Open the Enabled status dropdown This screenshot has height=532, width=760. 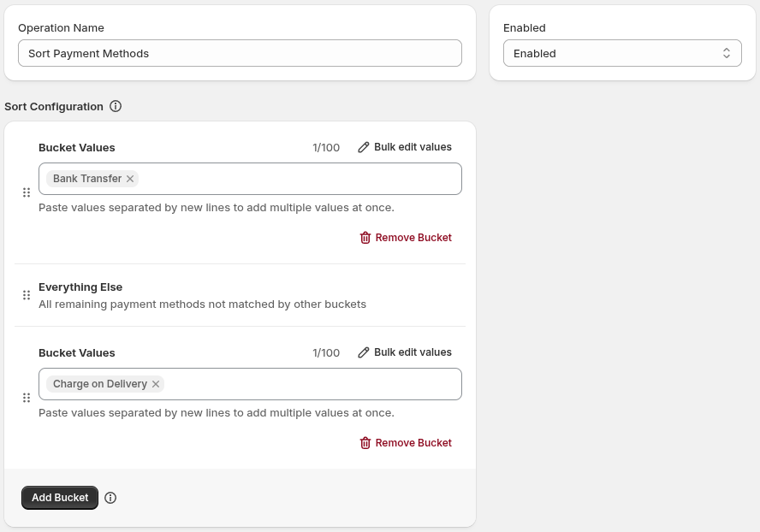622,53
